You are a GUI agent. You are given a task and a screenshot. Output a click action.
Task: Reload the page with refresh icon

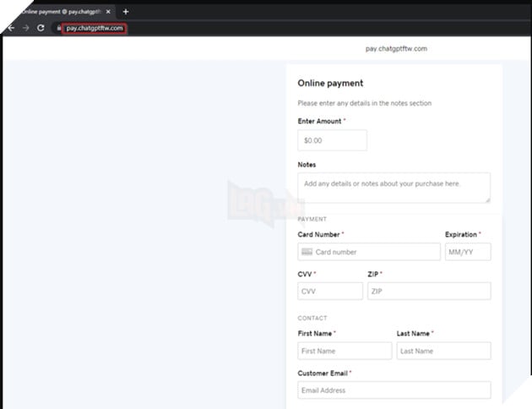coord(41,28)
